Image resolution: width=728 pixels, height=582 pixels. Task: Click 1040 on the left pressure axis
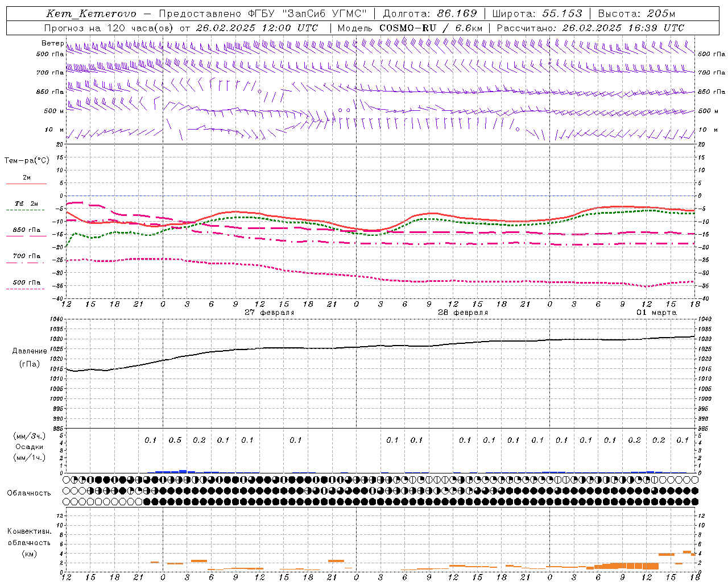[56, 319]
